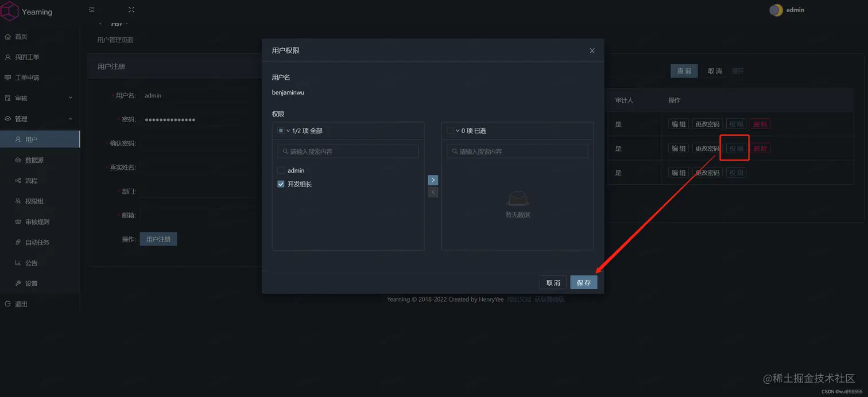Click the 我的工单 person icon

[7, 57]
